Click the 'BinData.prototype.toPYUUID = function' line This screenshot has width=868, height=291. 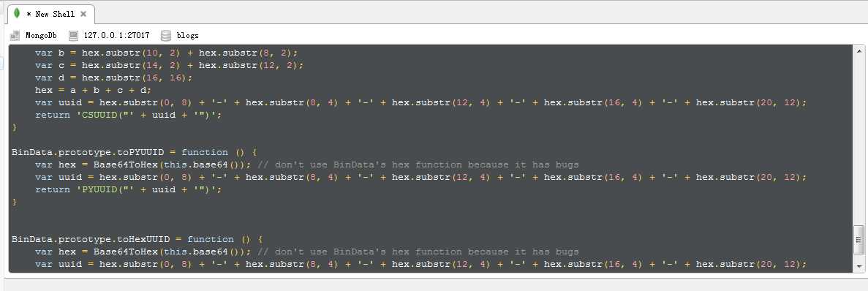135,152
